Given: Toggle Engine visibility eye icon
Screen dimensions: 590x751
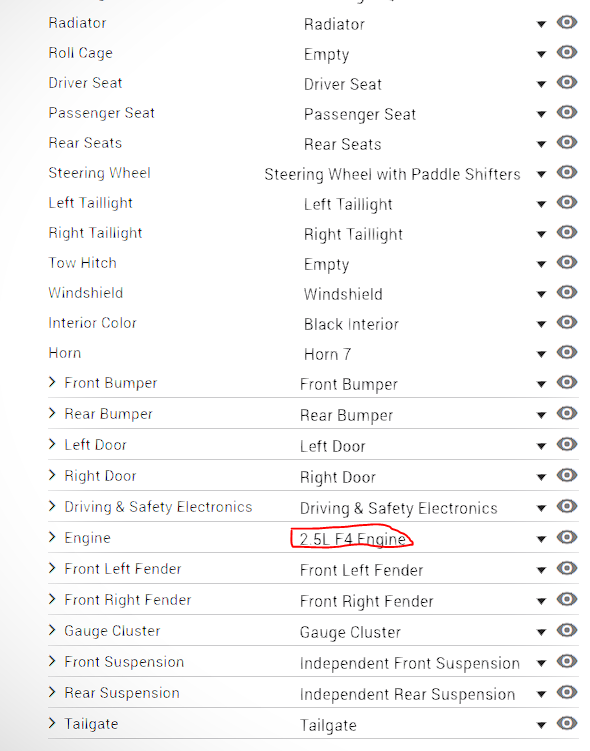Looking at the screenshot, I should 567,537.
